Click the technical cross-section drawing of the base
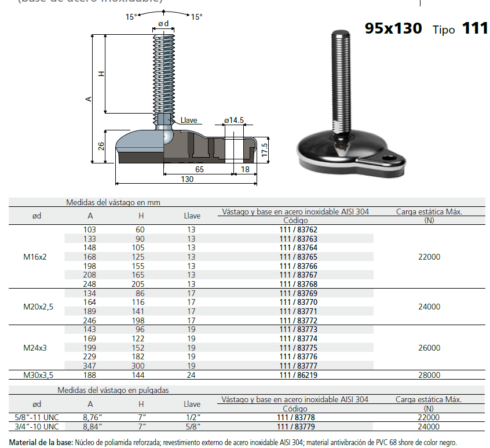 pos(185,145)
